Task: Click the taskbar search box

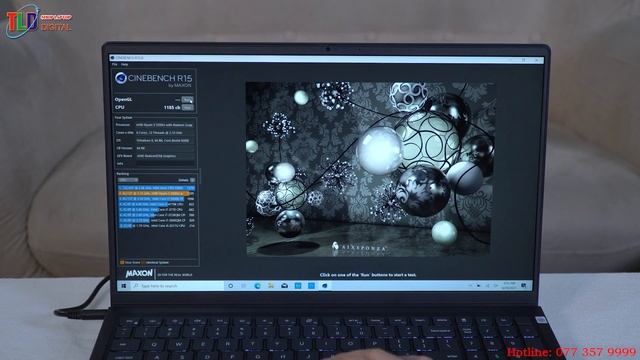Action: point(177,286)
